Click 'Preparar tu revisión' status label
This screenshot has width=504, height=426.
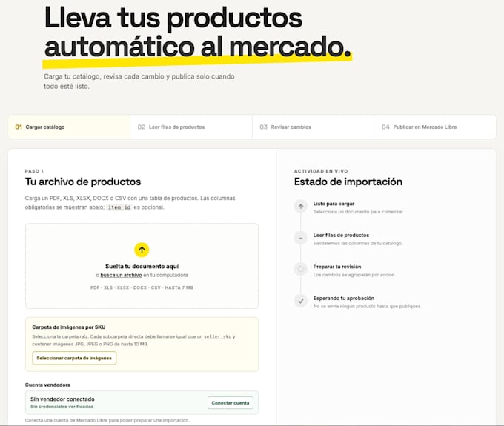click(337, 267)
